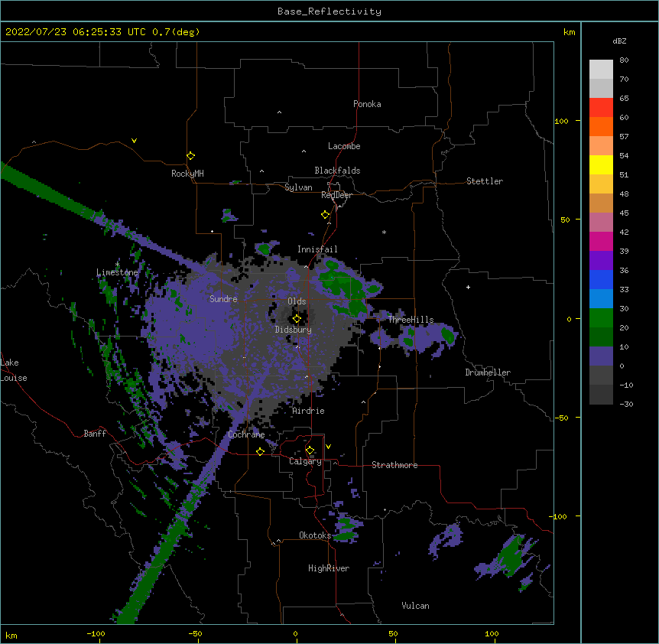
Task: Click the yellow diamond marker south of RedDeer
Action: coord(326,215)
